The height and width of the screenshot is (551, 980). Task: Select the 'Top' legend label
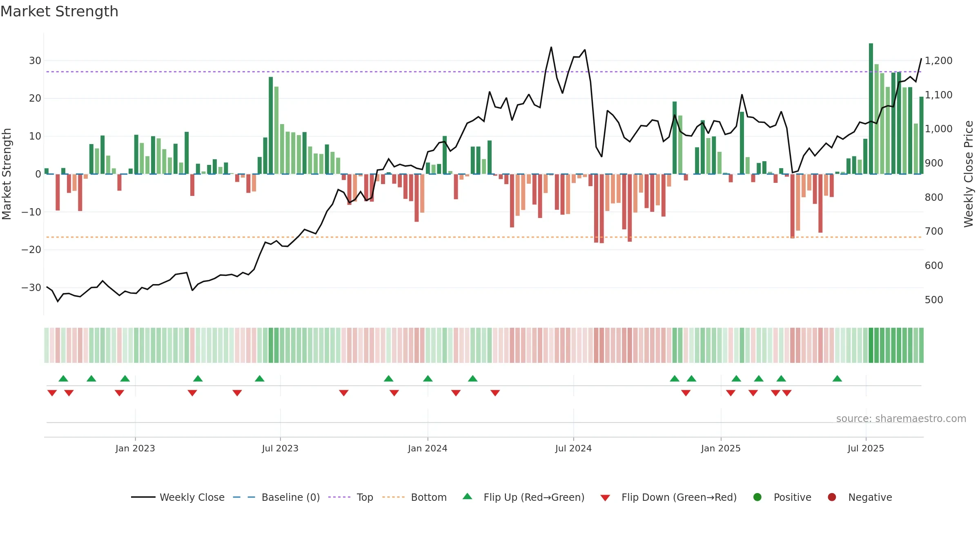tap(365, 498)
